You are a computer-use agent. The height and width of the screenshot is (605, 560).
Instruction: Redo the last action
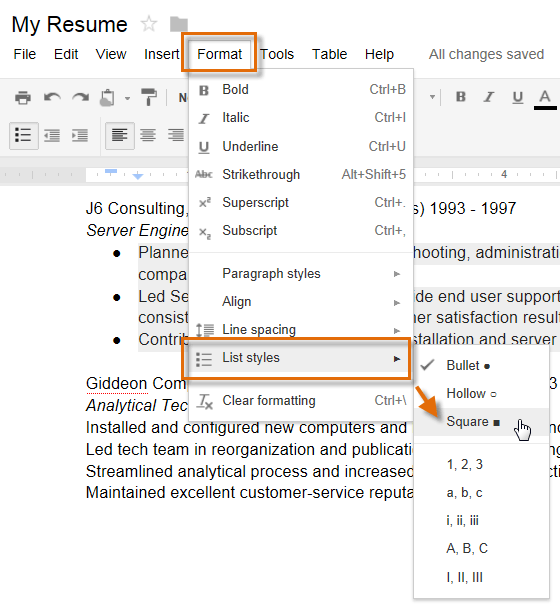tap(80, 97)
